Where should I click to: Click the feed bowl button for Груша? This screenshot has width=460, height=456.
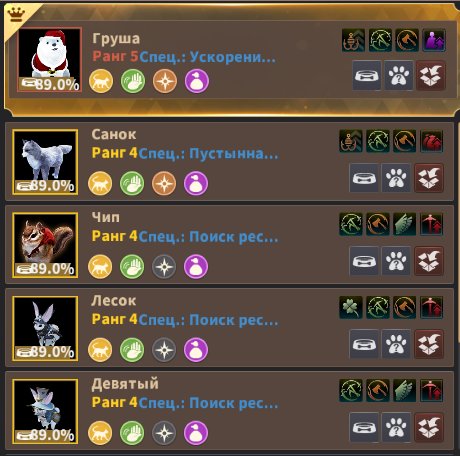(x=366, y=75)
